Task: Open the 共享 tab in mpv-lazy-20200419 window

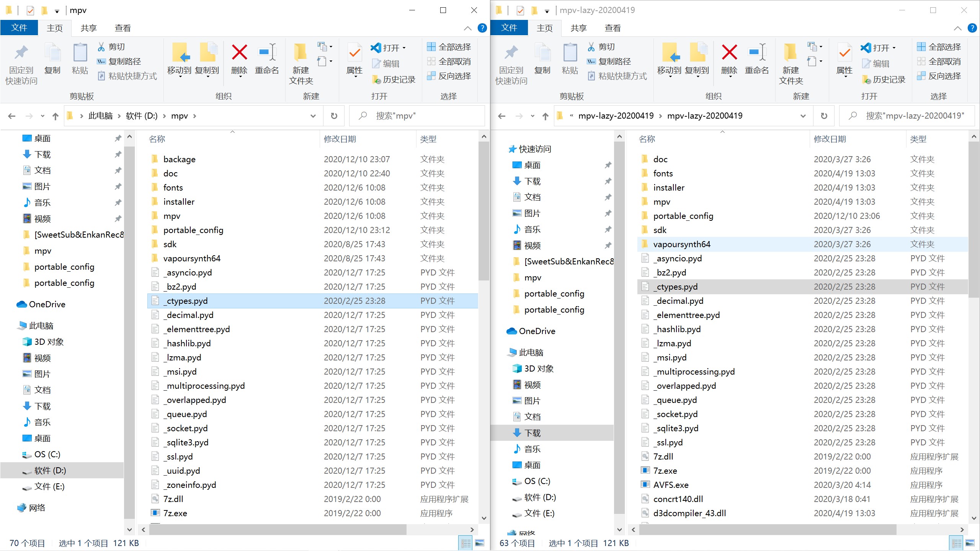Action: pos(579,28)
